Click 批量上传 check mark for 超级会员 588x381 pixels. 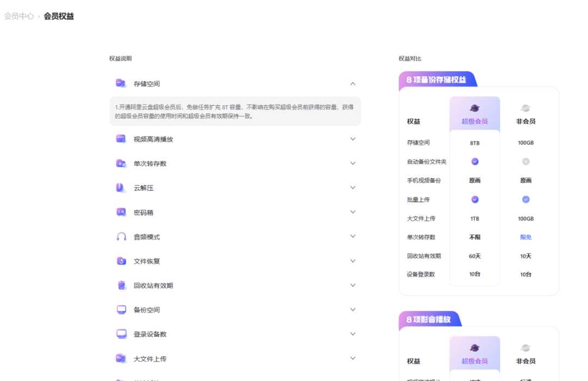coord(475,199)
